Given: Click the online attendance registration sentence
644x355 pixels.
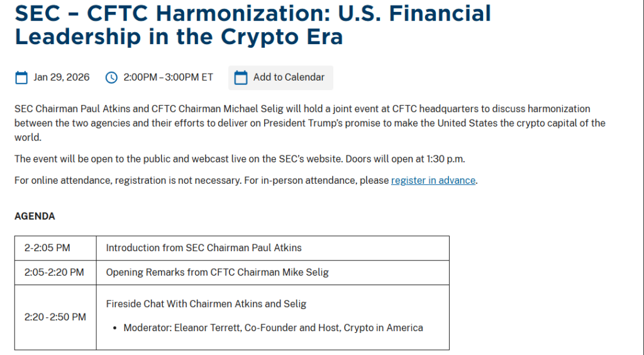Looking at the screenshot, I should tap(201, 181).
